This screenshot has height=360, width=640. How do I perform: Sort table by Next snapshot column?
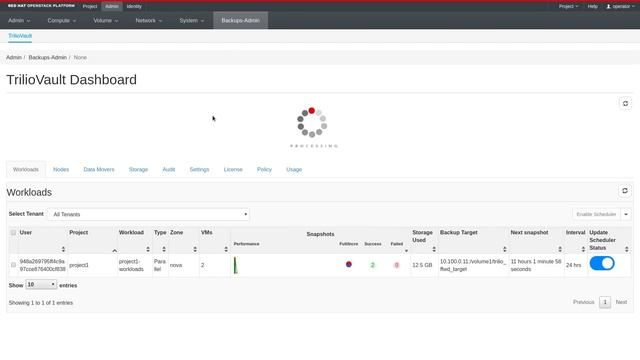pos(560,249)
